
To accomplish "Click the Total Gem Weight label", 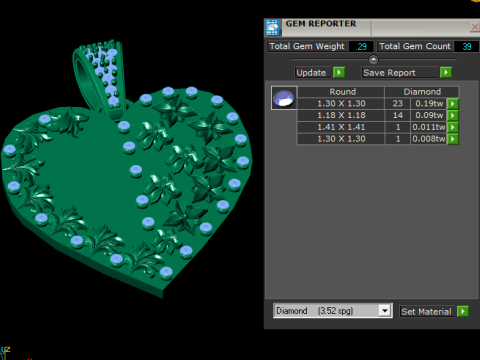I will pos(307,46).
